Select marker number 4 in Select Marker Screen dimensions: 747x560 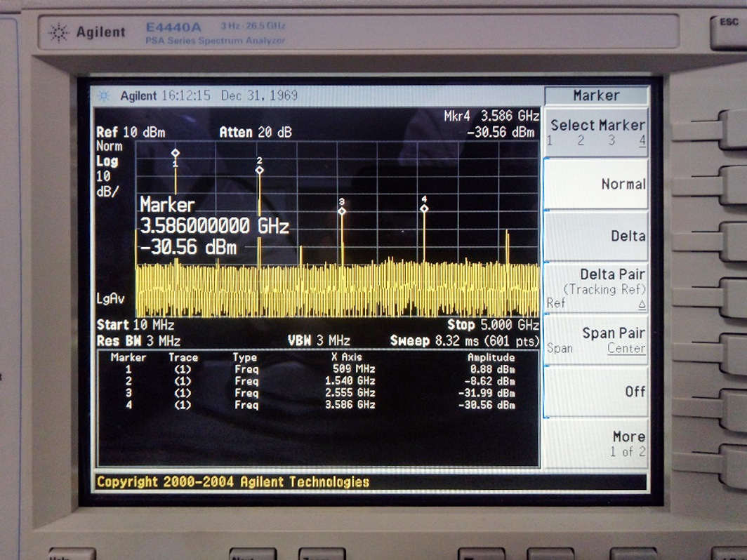pyautogui.click(x=642, y=140)
